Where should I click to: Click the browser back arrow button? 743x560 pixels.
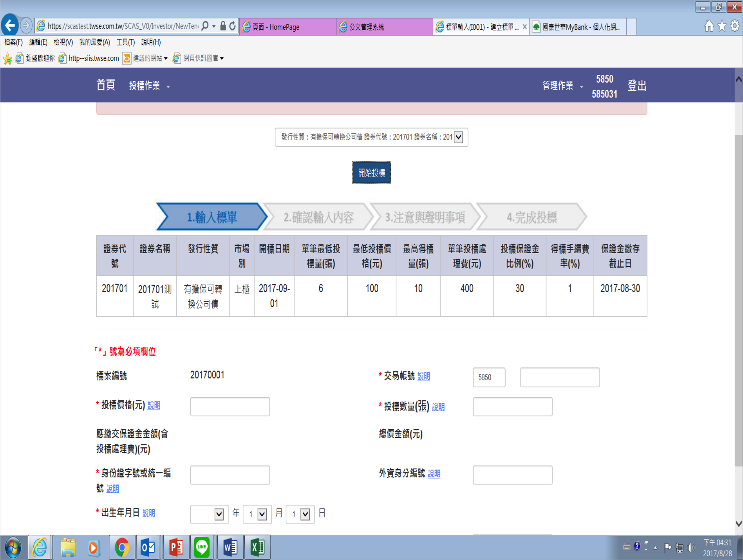click(x=10, y=26)
